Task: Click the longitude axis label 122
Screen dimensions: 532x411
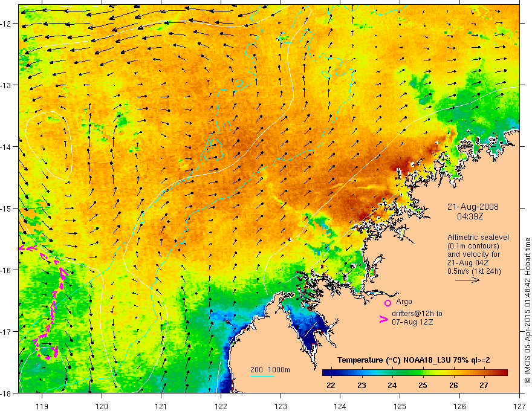Action: (221, 406)
